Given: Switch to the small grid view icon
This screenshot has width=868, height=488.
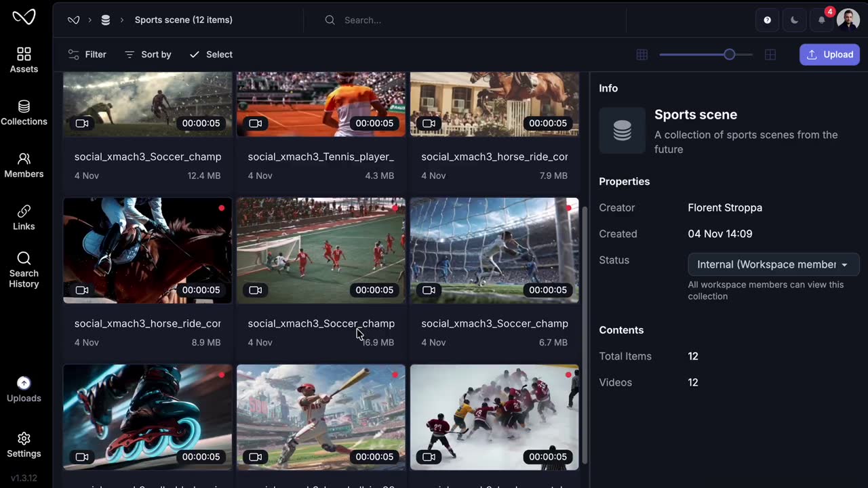Looking at the screenshot, I should pyautogui.click(x=642, y=55).
